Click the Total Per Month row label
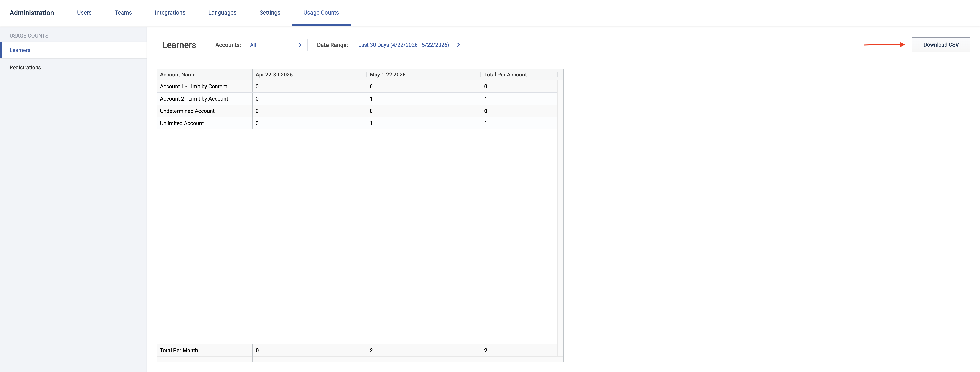 coord(179,350)
